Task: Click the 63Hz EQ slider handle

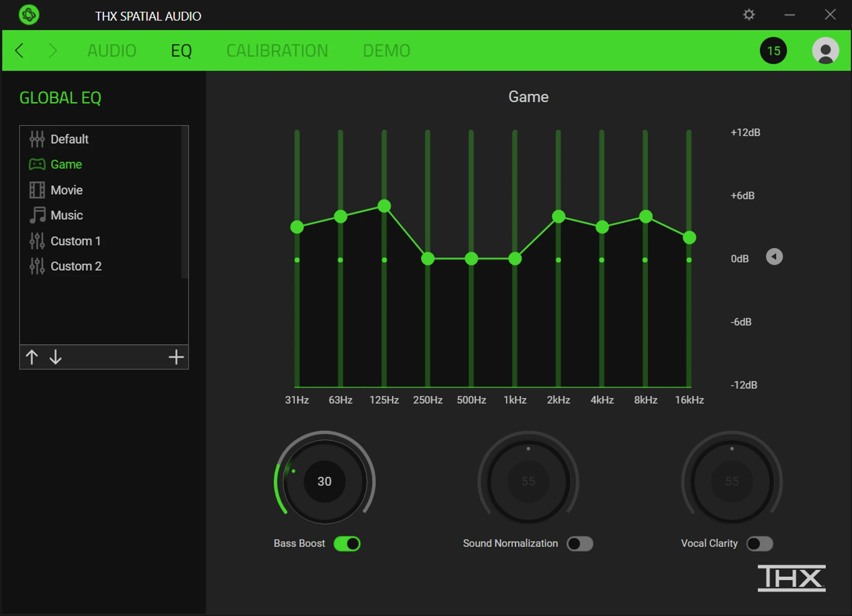Action: click(x=340, y=217)
